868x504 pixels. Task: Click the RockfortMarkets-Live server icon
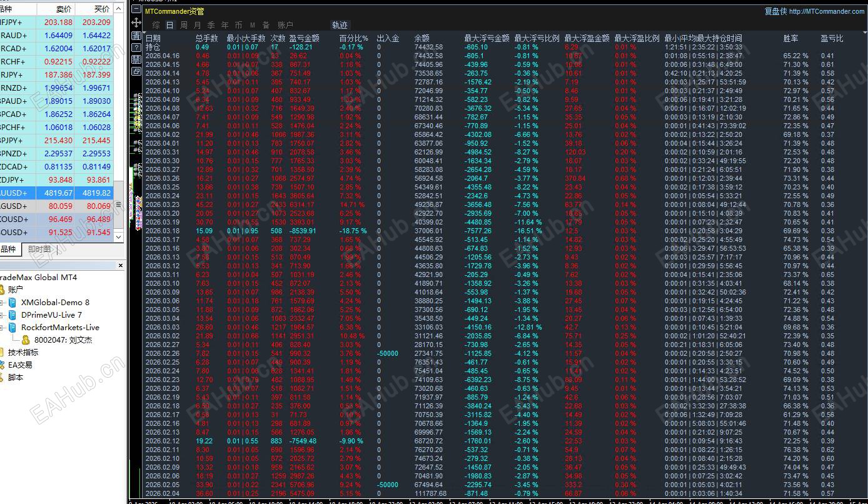point(13,327)
